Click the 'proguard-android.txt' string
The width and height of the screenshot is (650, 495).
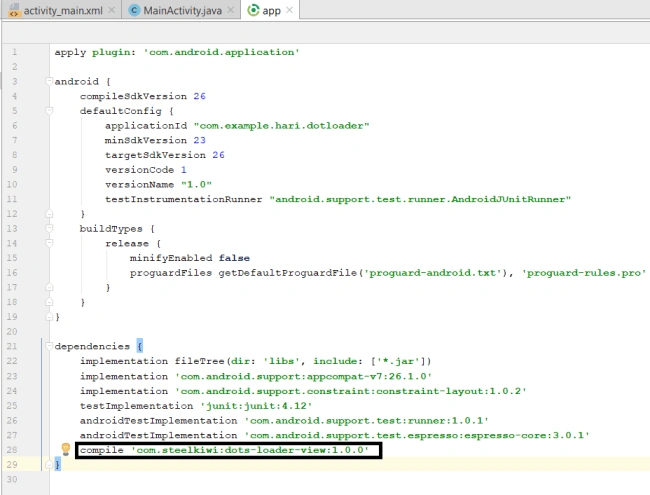pos(435,273)
